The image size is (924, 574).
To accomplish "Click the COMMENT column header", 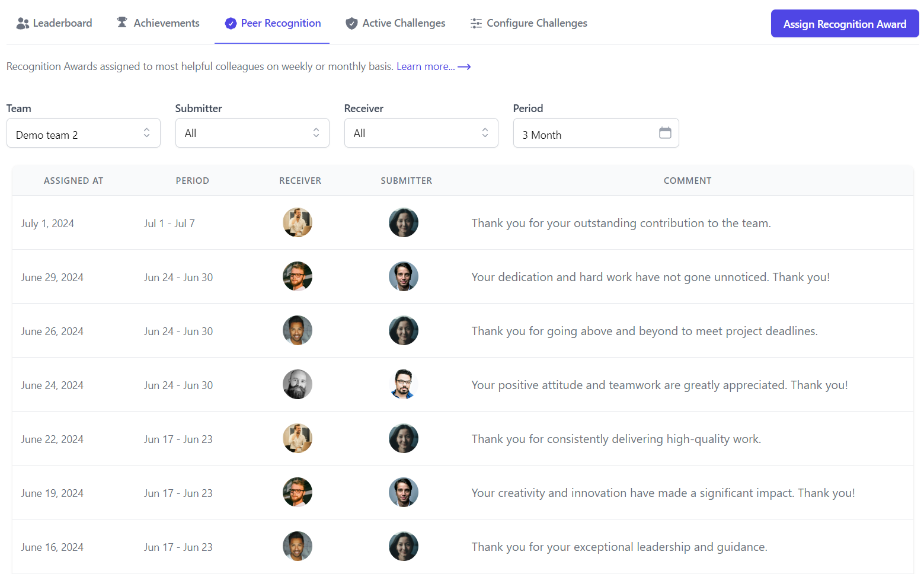I will pyautogui.click(x=688, y=181).
